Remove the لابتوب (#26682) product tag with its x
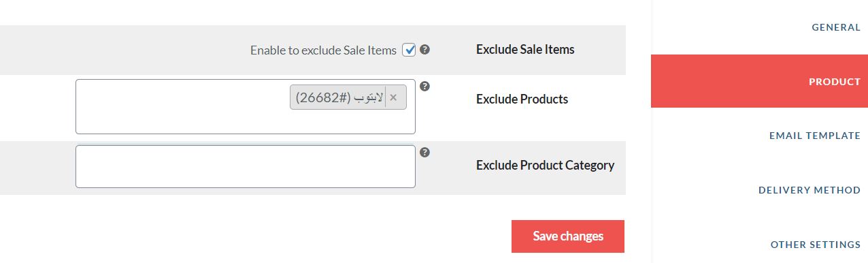This screenshot has height=263, width=868. [x=393, y=97]
